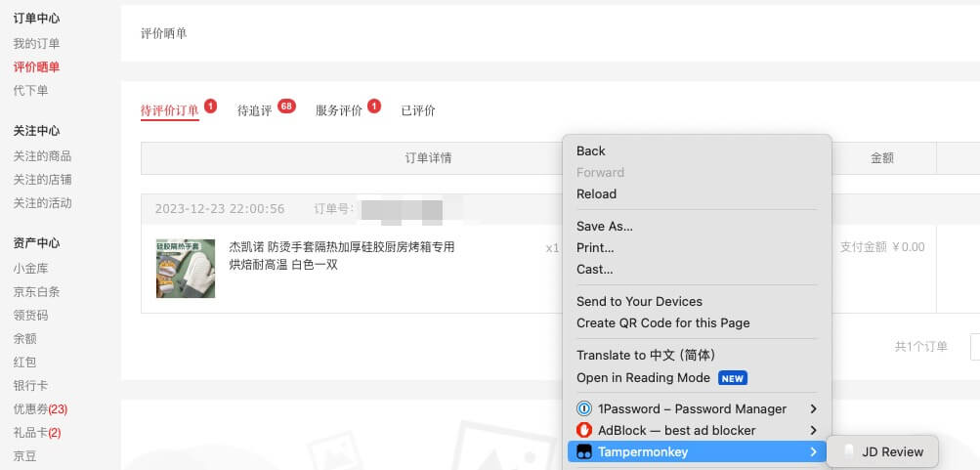
Task: Open 关注的商品 link
Action: (42, 156)
